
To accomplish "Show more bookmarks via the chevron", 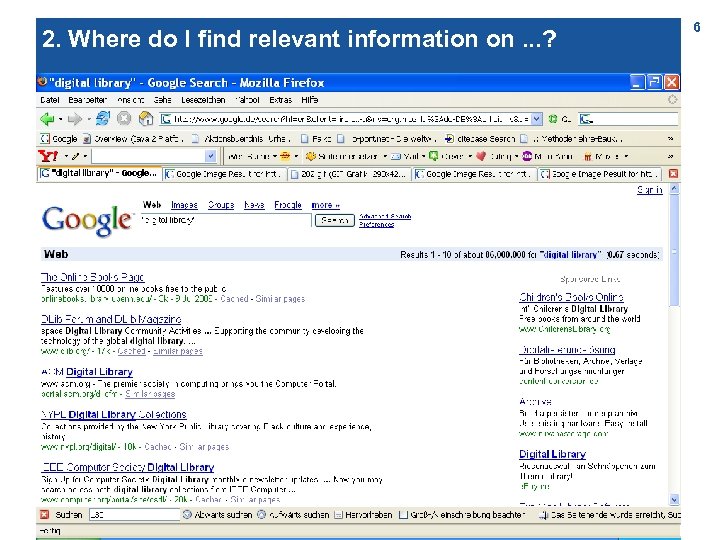I will [670, 139].
